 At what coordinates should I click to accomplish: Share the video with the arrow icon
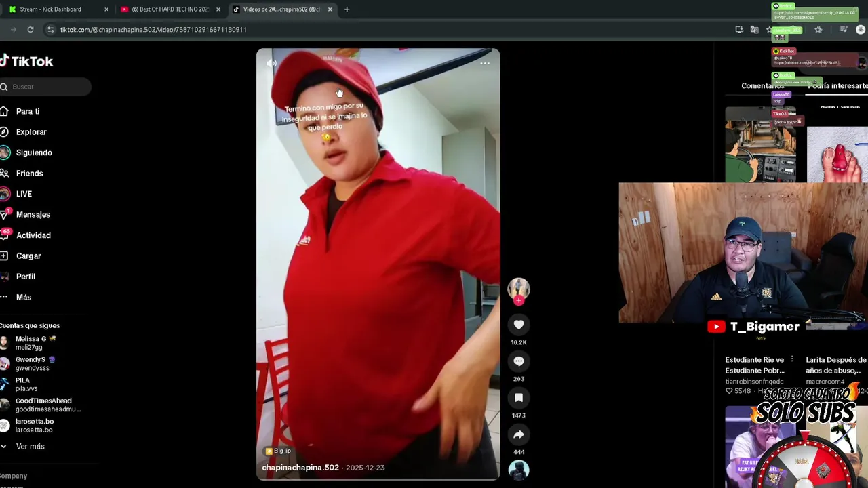[x=519, y=434]
